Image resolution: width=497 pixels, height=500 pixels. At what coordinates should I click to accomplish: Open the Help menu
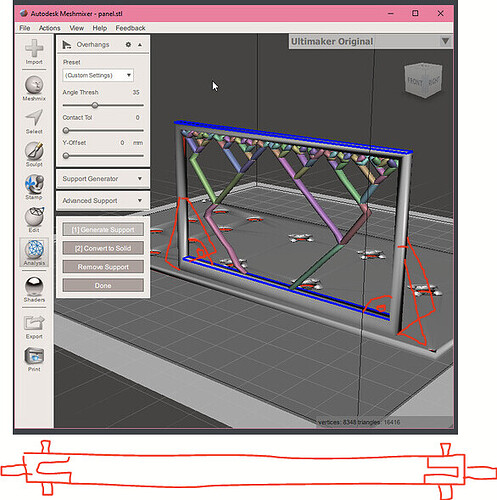tap(100, 28)
